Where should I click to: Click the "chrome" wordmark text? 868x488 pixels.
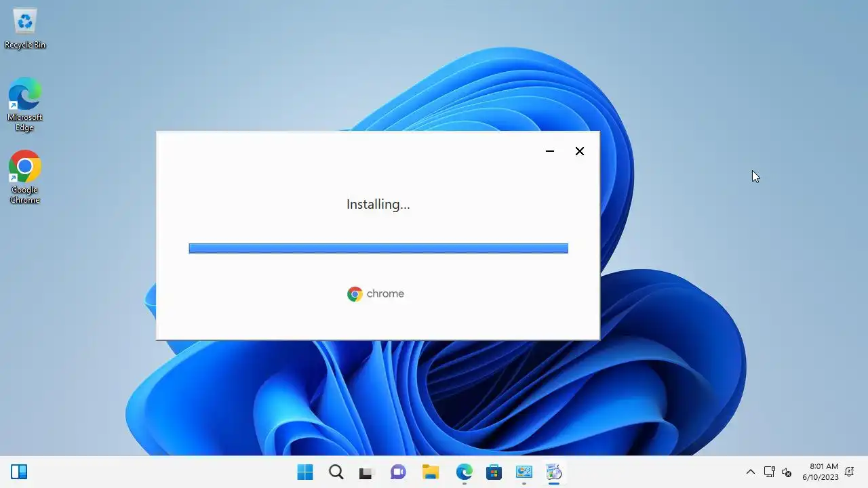coord(385,293)
